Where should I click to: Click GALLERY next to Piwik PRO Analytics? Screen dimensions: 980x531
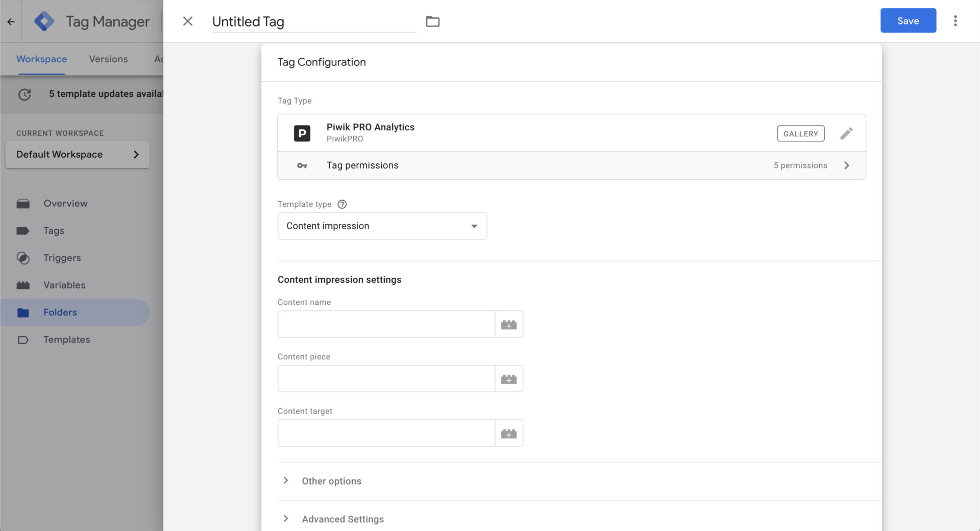tap(800, 133)
